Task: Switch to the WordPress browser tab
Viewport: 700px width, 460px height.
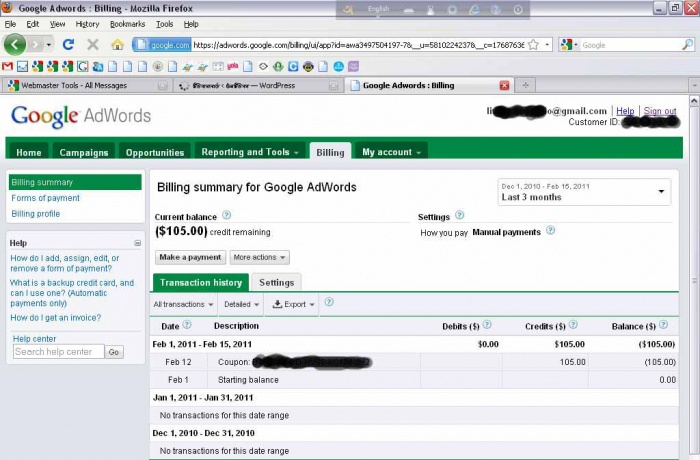Action: pyautogui.click(x=257, y=85)
